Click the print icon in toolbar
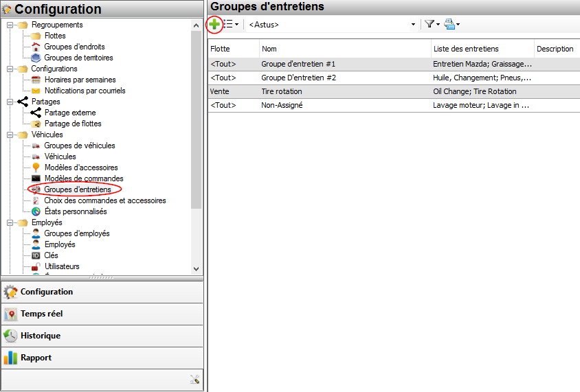Image resolution: width=580 pixels, height=392 pixels. pyautogui.click(x=451, y=24)
